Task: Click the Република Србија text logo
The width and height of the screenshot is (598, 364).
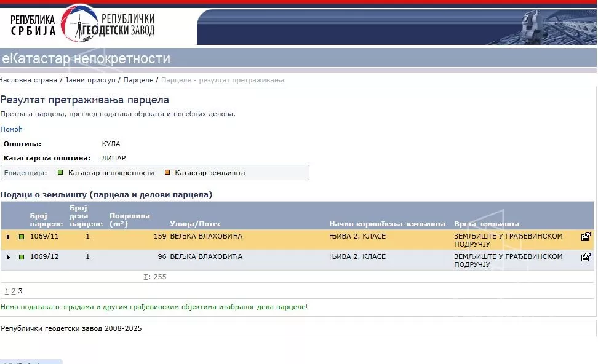Action: tap(33, 25)
